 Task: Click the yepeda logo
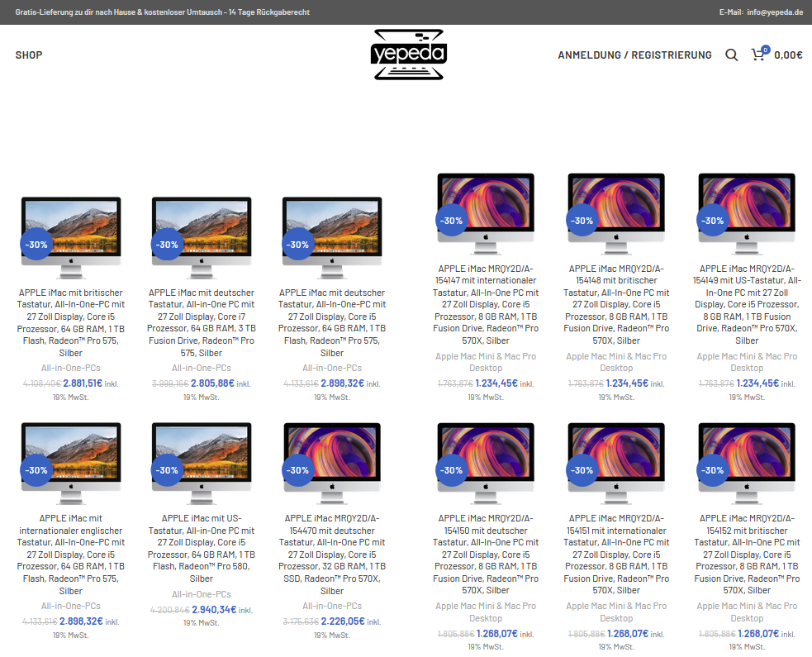tap(409, 55)
